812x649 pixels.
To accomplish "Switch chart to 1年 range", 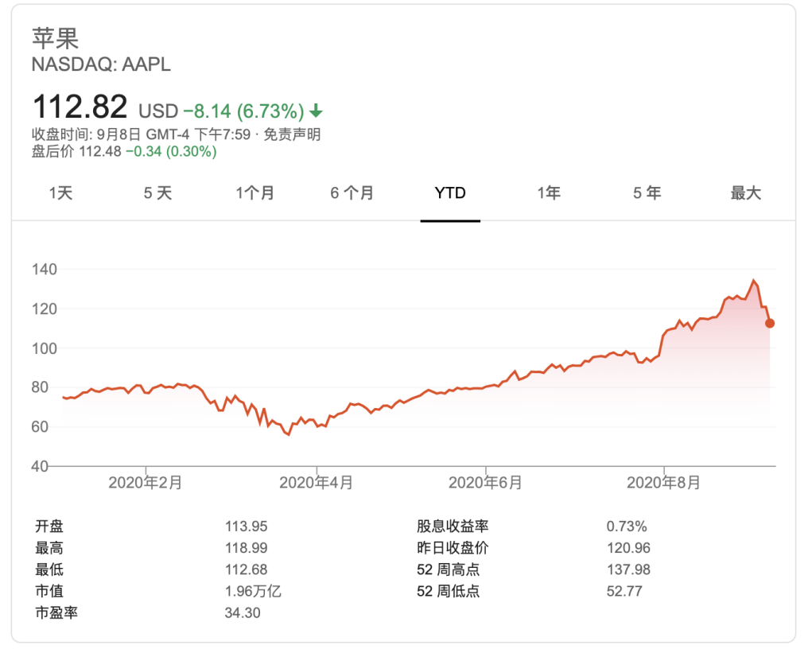I will [x=549, y=193].
